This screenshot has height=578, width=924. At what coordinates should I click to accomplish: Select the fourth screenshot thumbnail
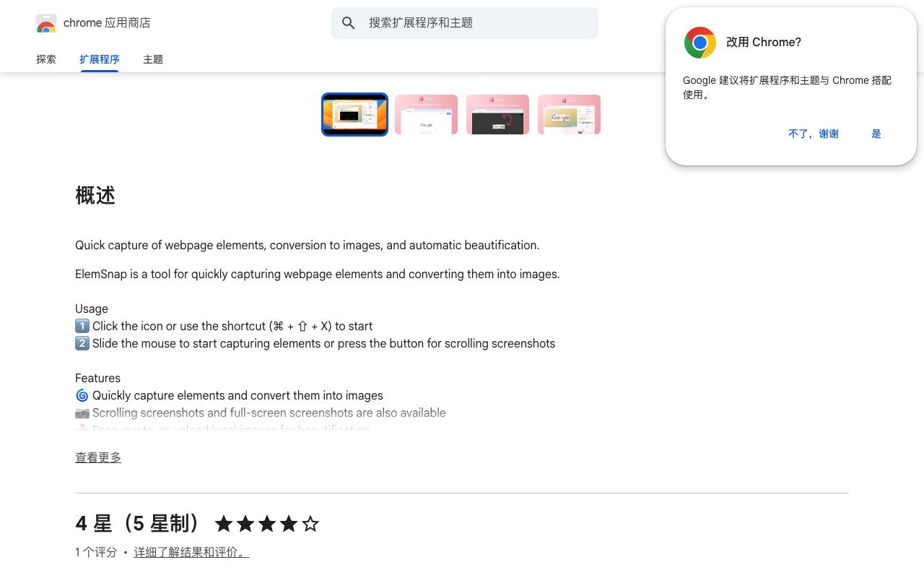point(569,114)
